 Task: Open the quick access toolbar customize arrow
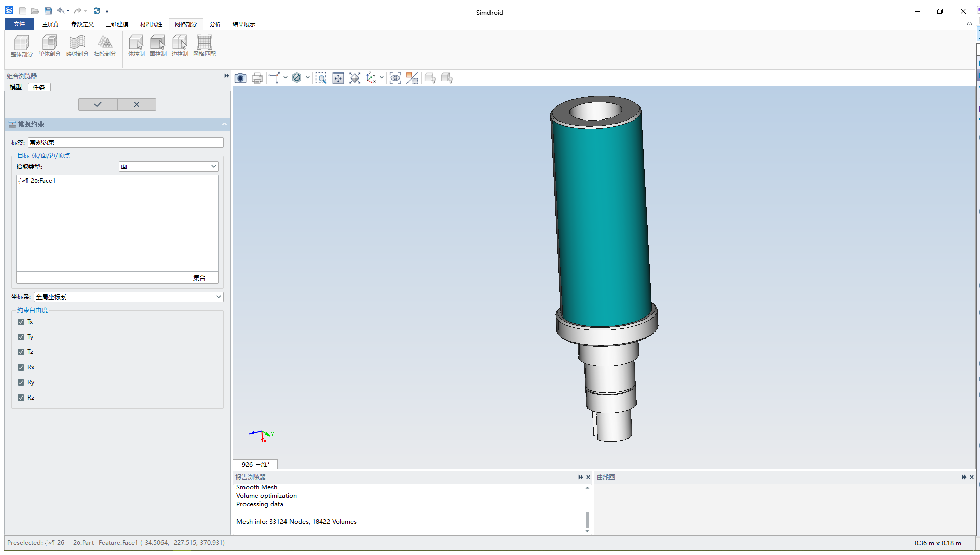point(107,11)
